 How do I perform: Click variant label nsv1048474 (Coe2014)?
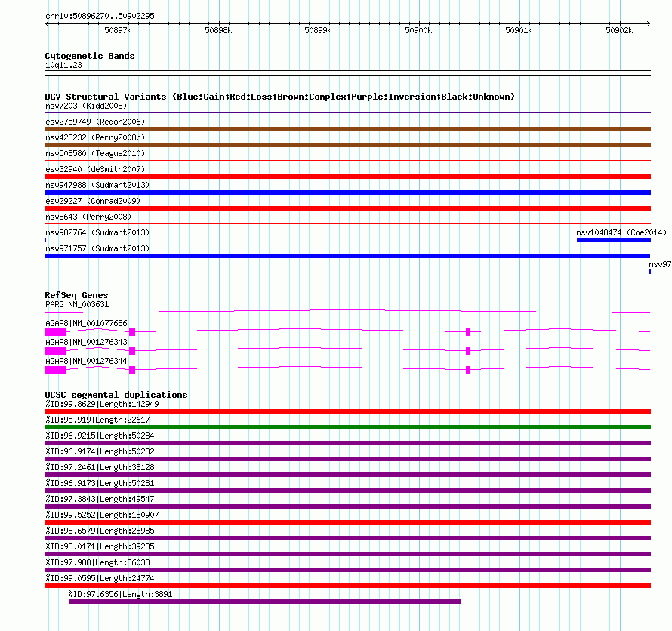(x=621, y=232)
